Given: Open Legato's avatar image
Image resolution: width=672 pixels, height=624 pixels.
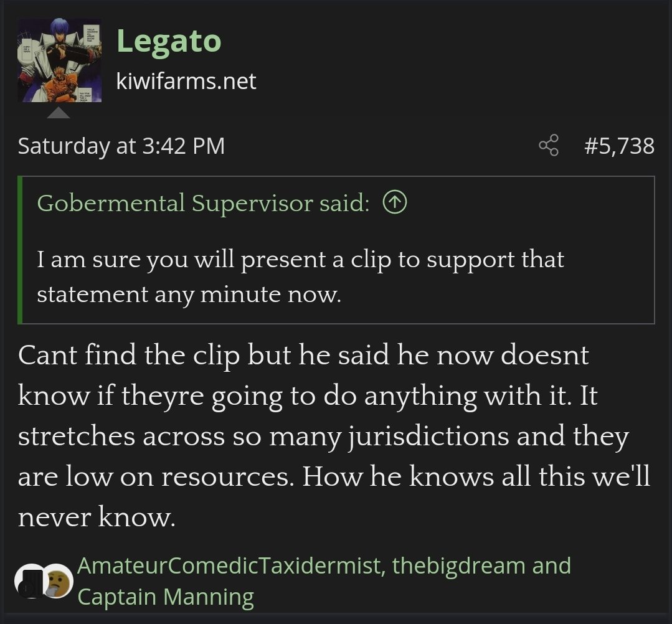Looking at the screenshot, I should click(60, 60).
